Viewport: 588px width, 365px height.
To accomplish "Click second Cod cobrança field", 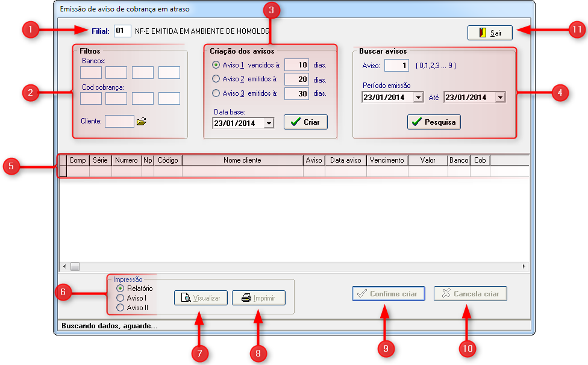I will coord(116,99).
